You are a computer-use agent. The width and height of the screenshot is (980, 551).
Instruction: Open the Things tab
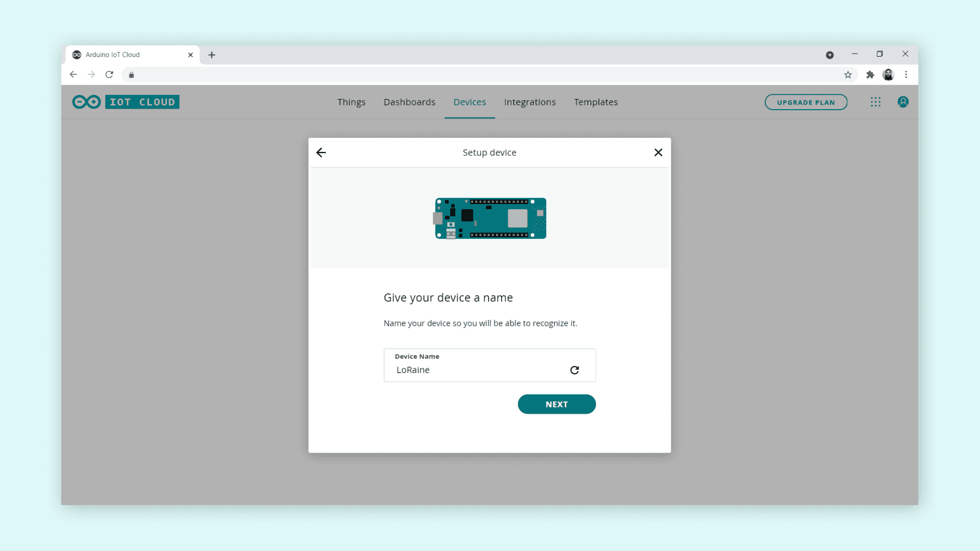click(x=351, y=102)
